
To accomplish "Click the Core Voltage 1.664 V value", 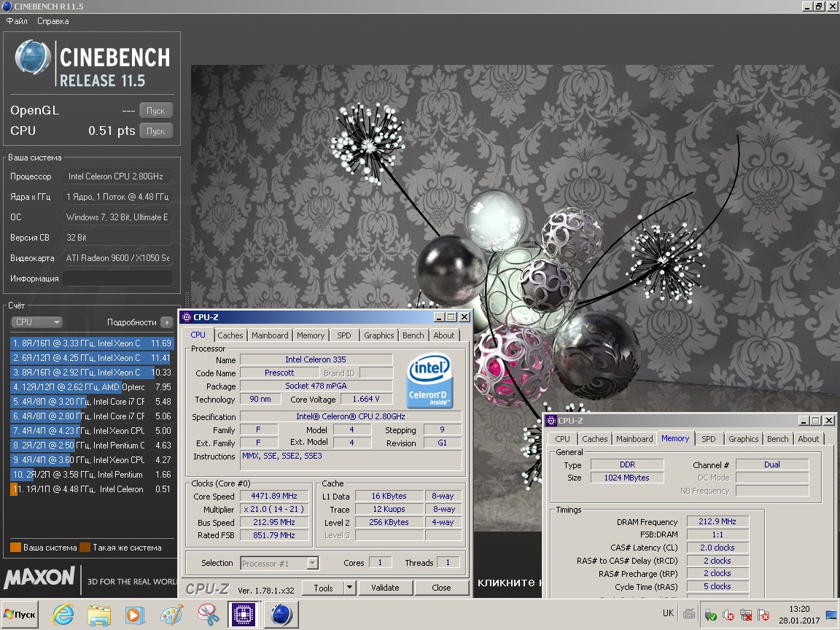I will click(366, 399).
